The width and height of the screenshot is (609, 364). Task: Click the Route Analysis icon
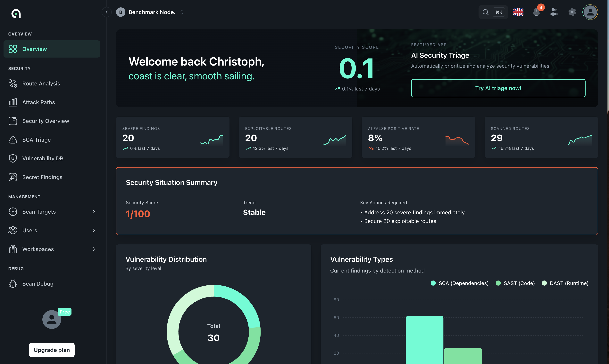click(x=13, y=84)
